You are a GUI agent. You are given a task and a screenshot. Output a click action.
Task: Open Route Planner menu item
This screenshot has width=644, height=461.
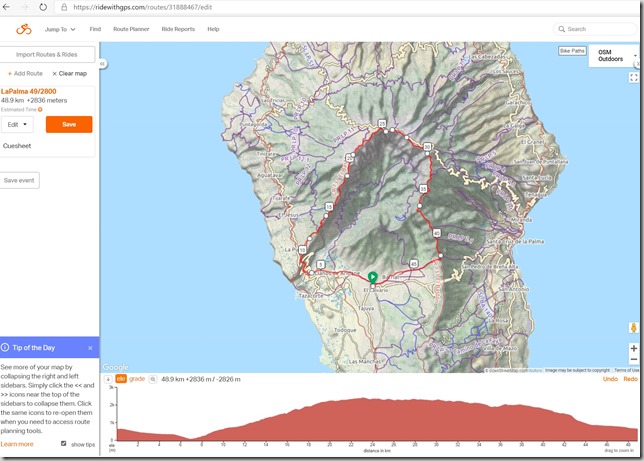click(x=131, y=29)
